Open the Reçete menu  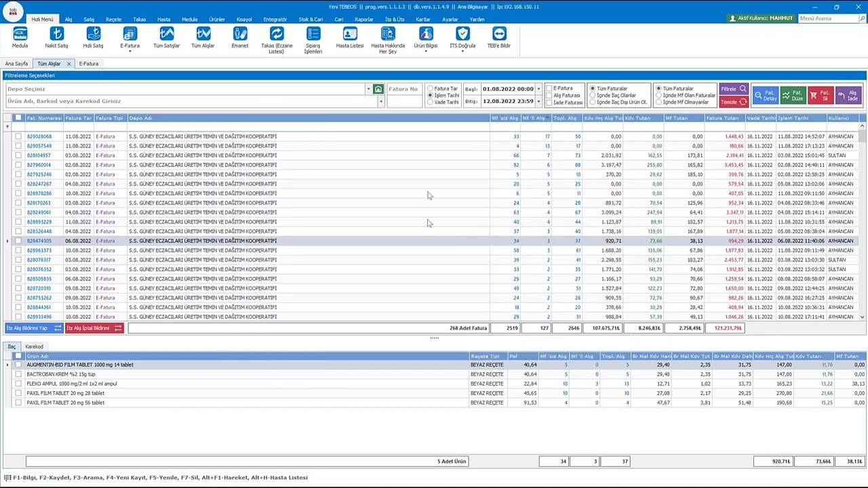[x=113, y=19]
